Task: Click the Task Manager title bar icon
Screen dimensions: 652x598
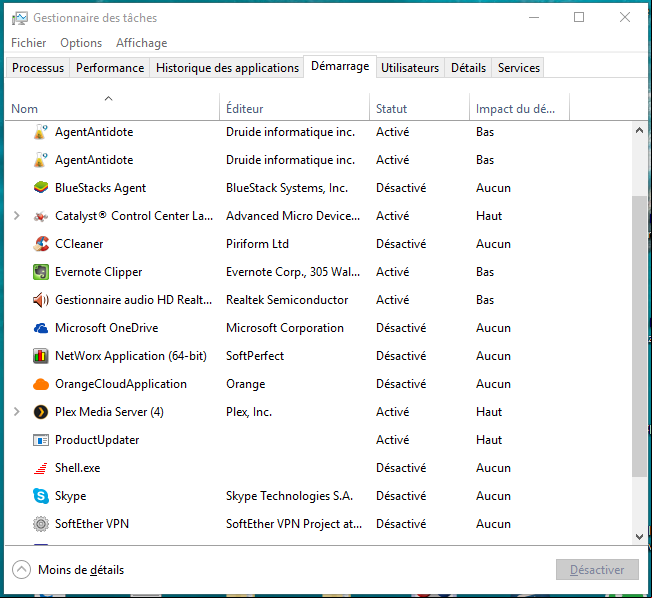Action: 20,18
